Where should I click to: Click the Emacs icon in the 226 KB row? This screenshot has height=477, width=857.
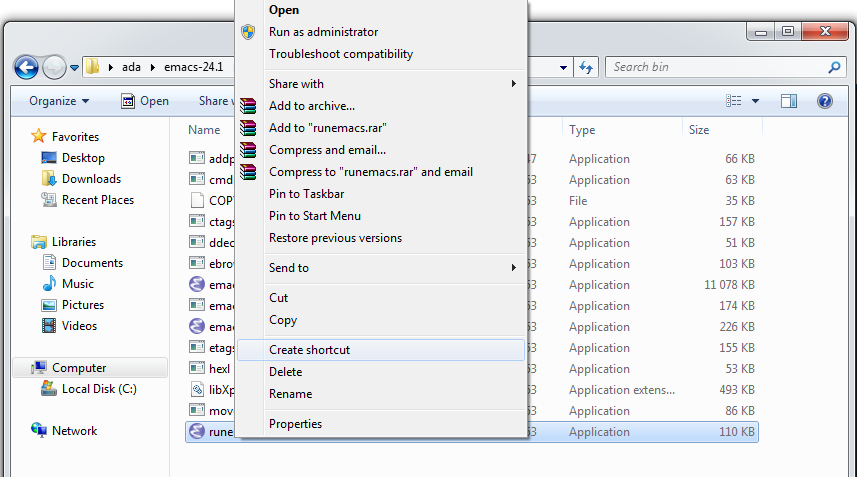click(x=197, y=327)
